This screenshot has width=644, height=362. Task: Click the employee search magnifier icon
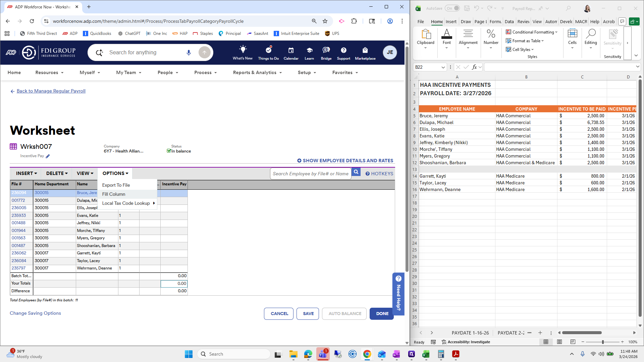[356, 172]
